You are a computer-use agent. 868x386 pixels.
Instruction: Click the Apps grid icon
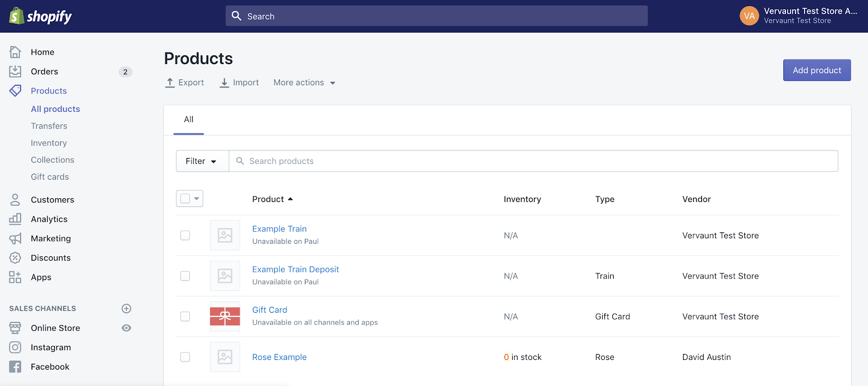(x=15, y=277)
